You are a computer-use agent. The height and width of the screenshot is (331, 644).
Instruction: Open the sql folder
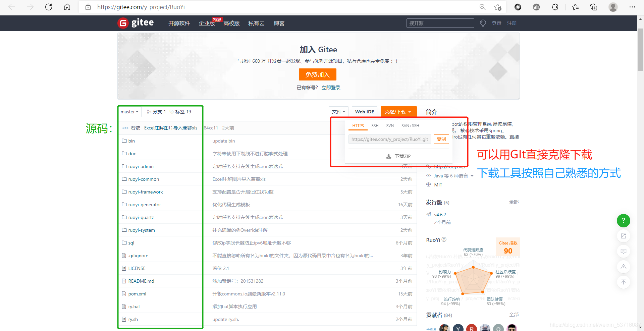coord(131,243)
